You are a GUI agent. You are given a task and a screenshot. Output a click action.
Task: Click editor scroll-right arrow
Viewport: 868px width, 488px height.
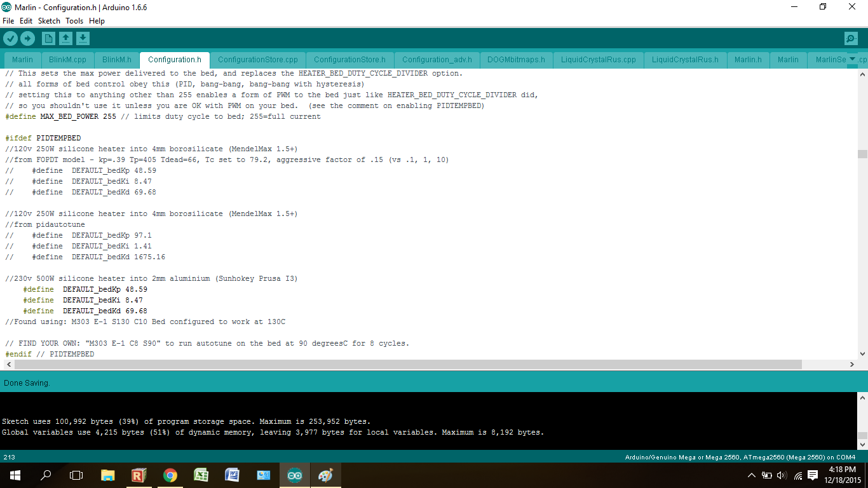click(x=852, y=365)
